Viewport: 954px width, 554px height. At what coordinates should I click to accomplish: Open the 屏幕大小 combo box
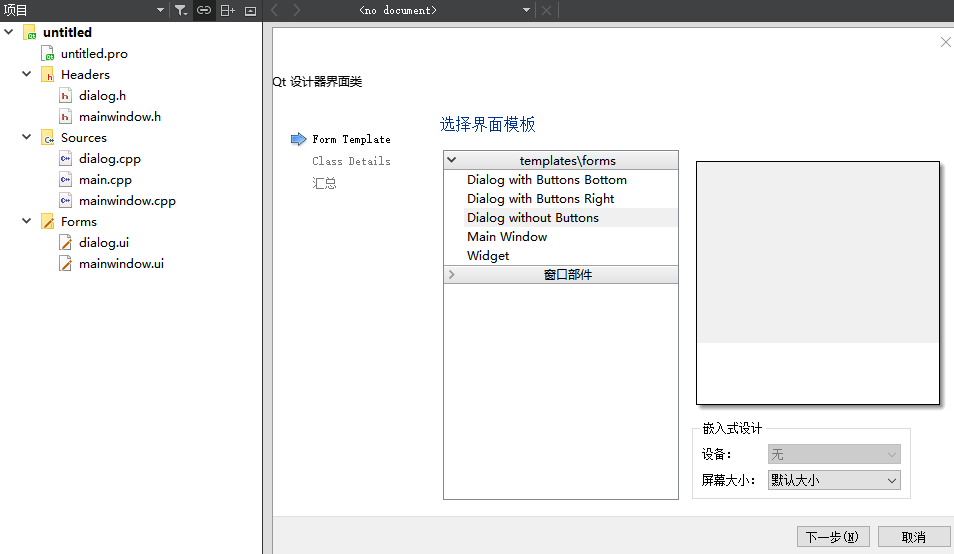pyautogui.click(x=834, y=480)
